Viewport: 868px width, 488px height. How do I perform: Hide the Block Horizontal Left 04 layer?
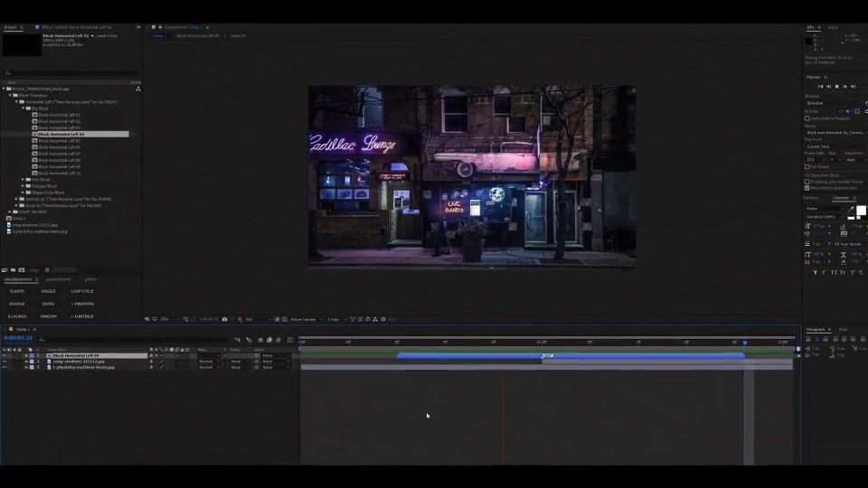[x=5, y=356]
